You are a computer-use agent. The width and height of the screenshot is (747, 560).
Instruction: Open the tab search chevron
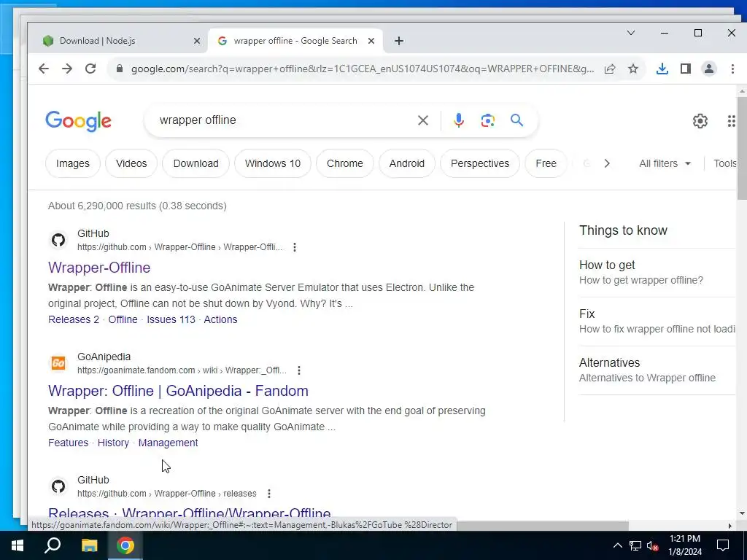point(631,33)
